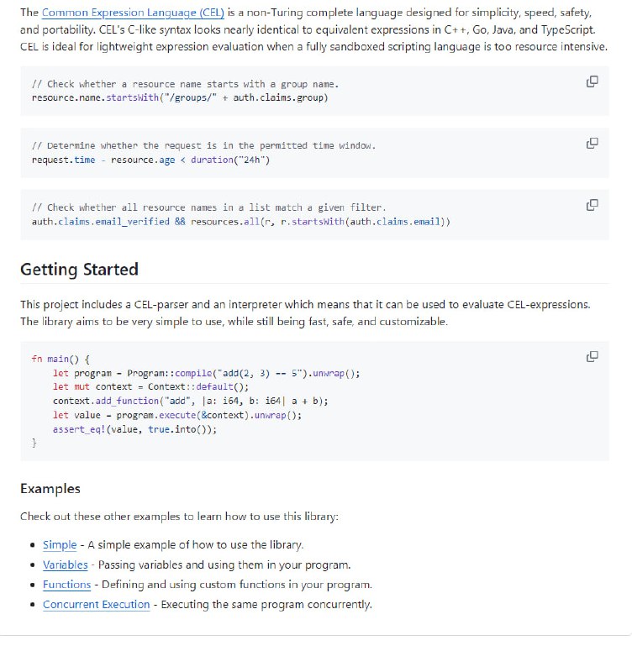Copy the email filter resources.all snippet
This screenshot has width=632, height=672.
click(592, 205)
